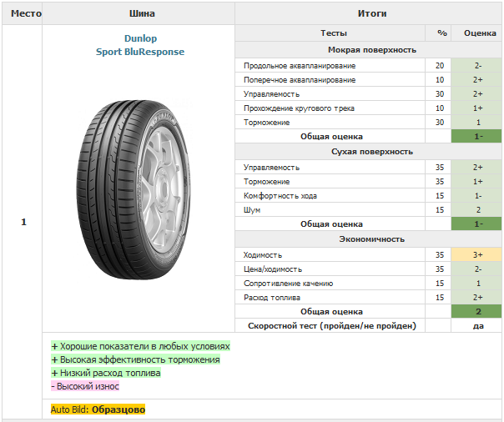Click the 20 percent value for Продольное аквапланирование
504x422 pixels.
pos(440,66)
